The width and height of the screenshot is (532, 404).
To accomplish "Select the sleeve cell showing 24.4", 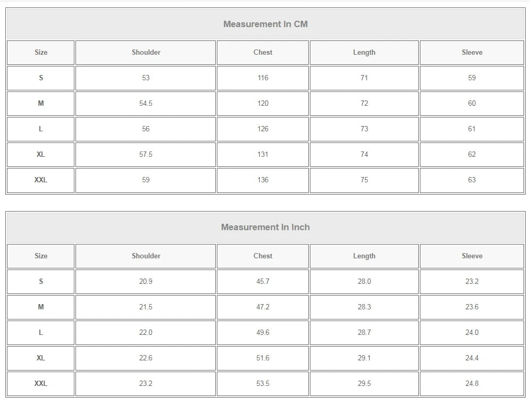I will pyautogui.click(x=472, y=358).
